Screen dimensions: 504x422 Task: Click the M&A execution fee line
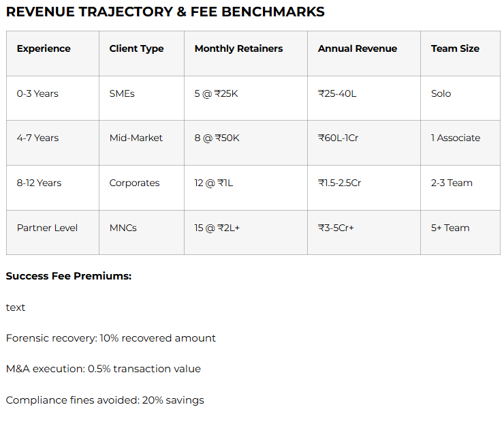click(103, 369)
